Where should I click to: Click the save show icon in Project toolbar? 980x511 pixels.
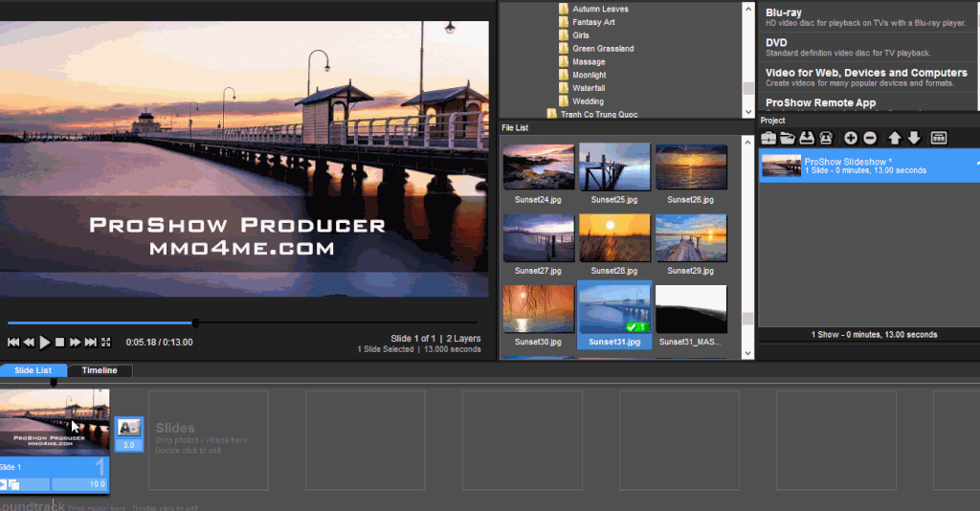coord(807,138)
